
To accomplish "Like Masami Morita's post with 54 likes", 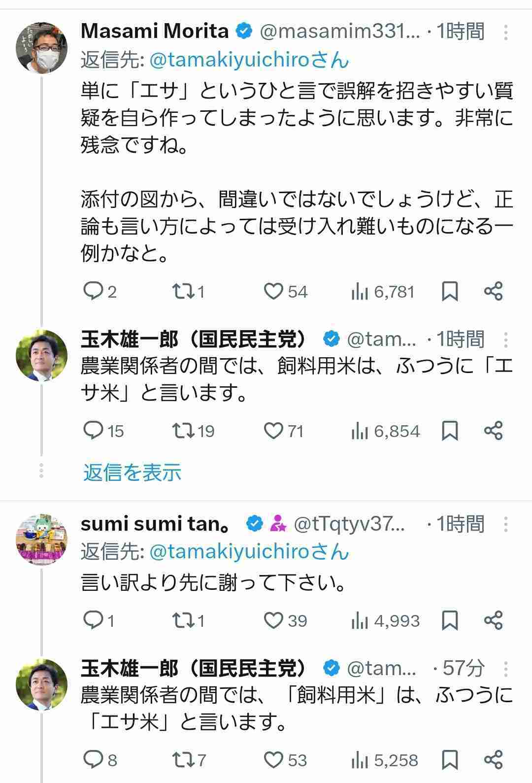I will coord(273,291).
